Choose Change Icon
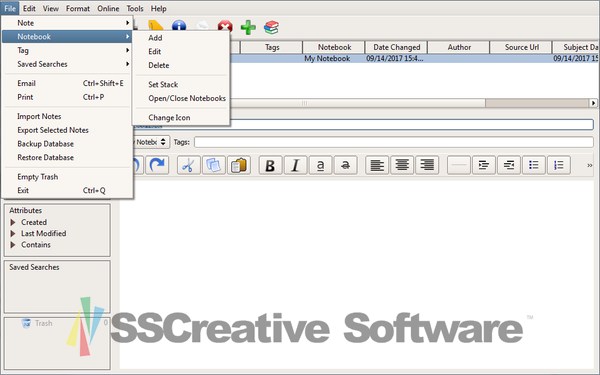 (x=181, y=117)
